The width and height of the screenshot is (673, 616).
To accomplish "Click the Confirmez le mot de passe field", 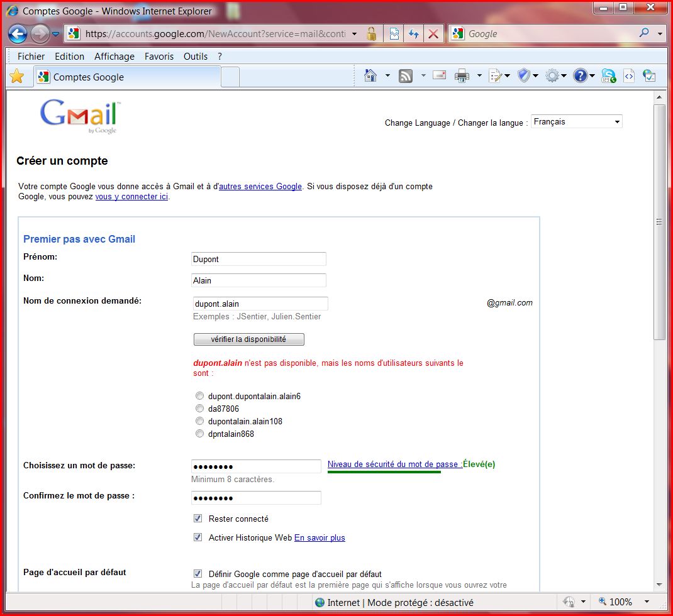I will [256, 498].
